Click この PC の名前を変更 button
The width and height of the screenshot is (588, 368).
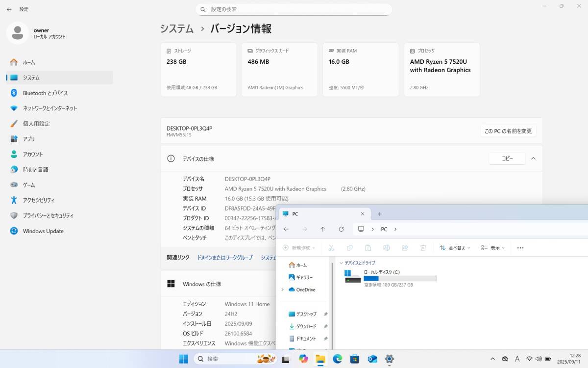coord(508,131)
